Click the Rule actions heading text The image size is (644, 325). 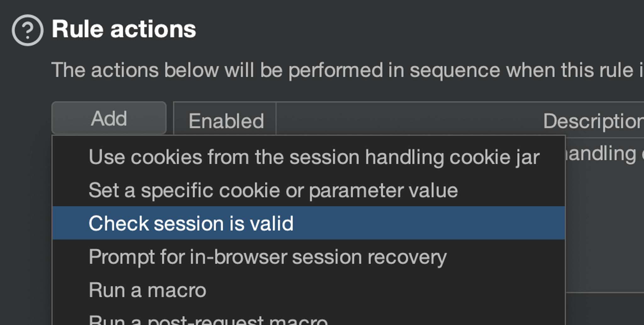pos(124,29)
